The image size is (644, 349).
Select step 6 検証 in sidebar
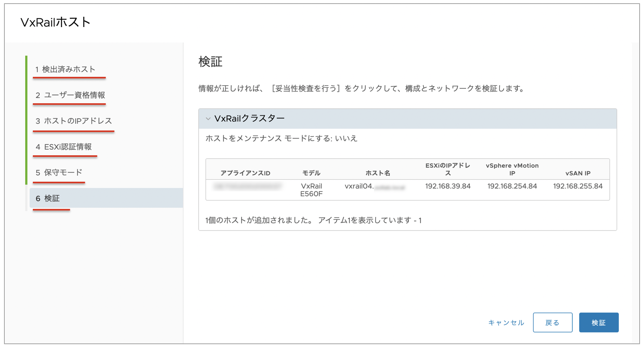pyautogui.click(x=106, y=198)
